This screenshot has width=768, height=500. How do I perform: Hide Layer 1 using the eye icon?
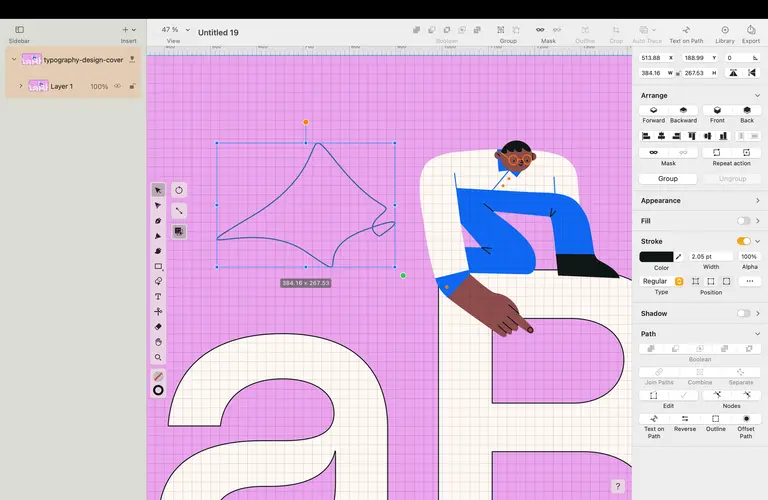(x=118, y=86)
